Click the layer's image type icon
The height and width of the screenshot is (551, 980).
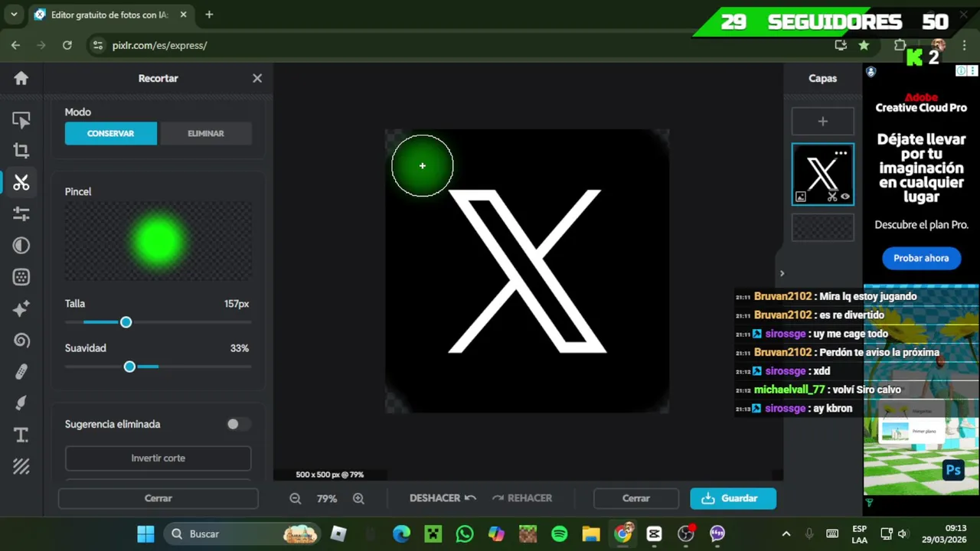click(x=801, y=197)
